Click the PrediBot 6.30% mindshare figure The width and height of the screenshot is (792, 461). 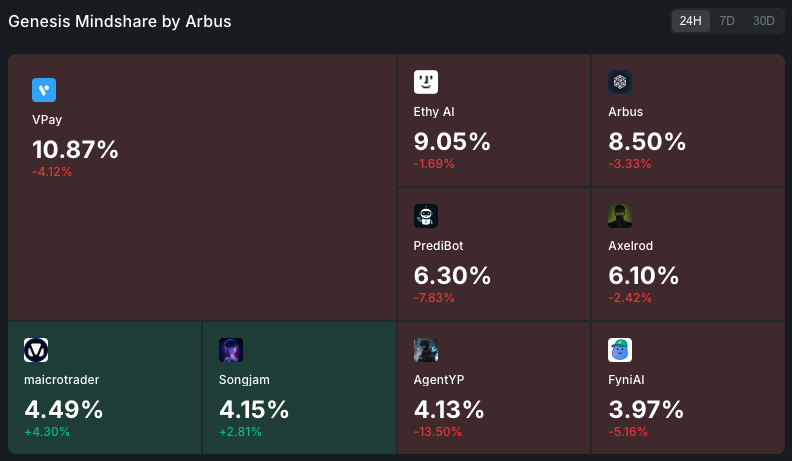click(452, 276)
